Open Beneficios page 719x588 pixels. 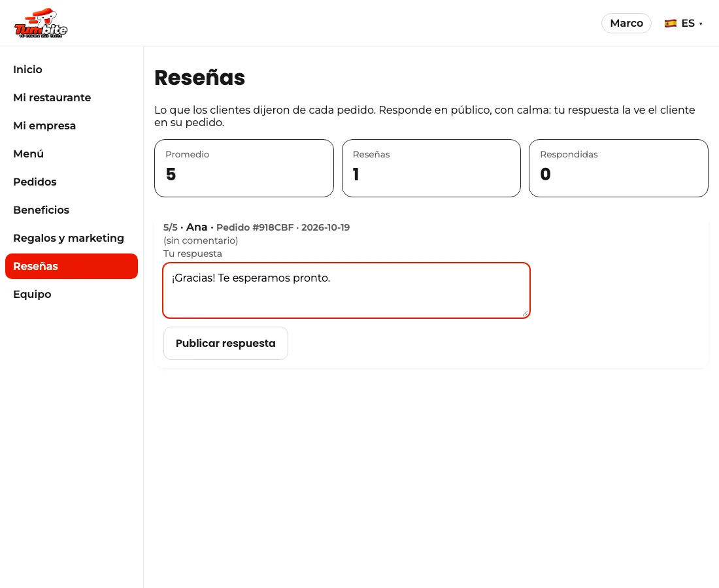tap(71, 210)
